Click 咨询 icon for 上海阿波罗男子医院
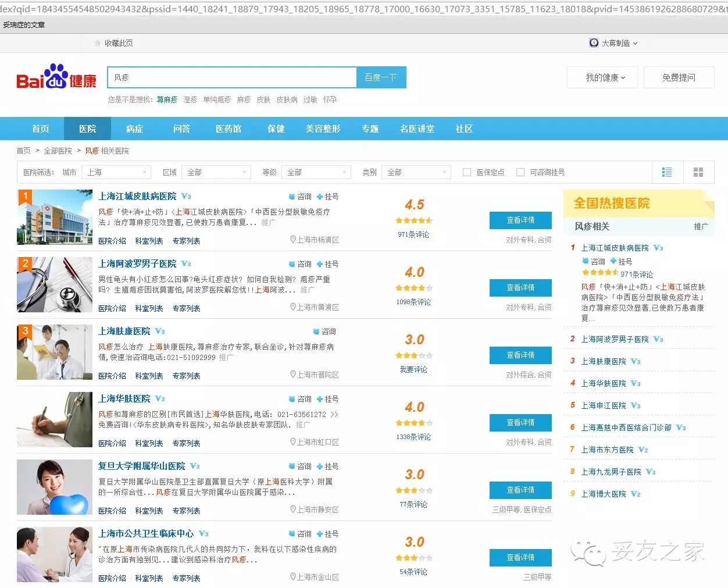The height and width of the screenshot is (588, 728). tap(292, 264)
